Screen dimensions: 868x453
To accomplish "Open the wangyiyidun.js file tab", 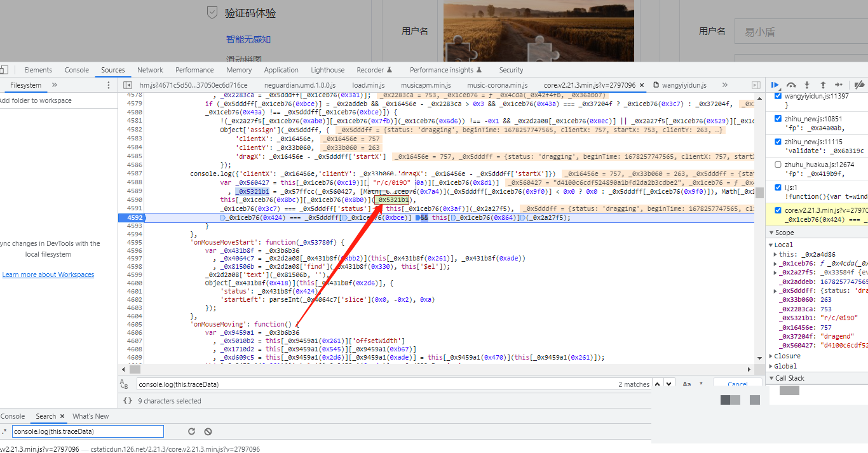I will point(684,85).
